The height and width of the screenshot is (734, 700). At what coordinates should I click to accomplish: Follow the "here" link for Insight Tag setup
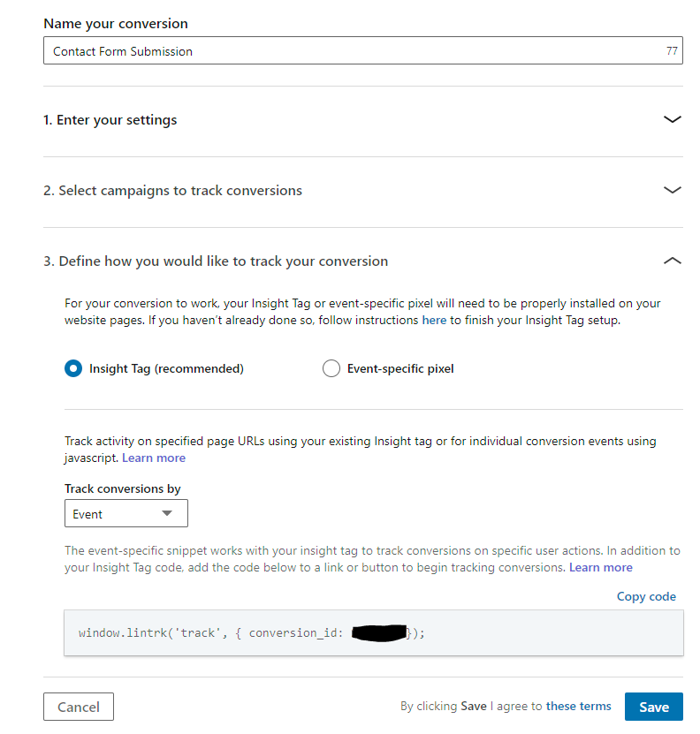[x=434, y=320]
